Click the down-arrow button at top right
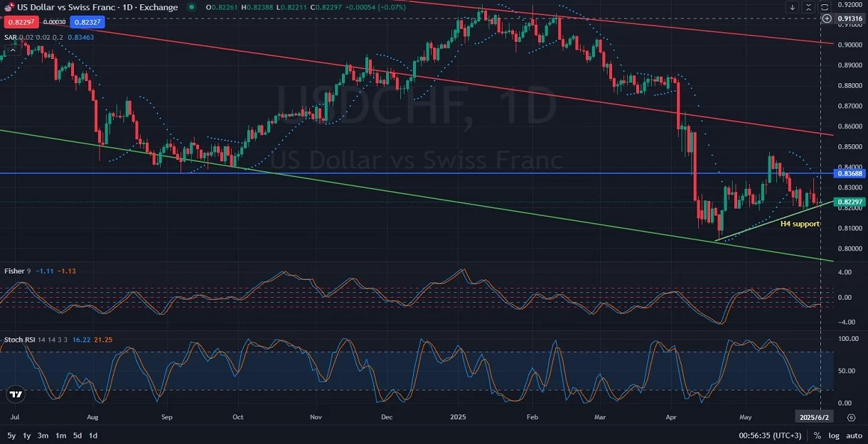This screenshot has width=868, height=444. tap(793, 7)
